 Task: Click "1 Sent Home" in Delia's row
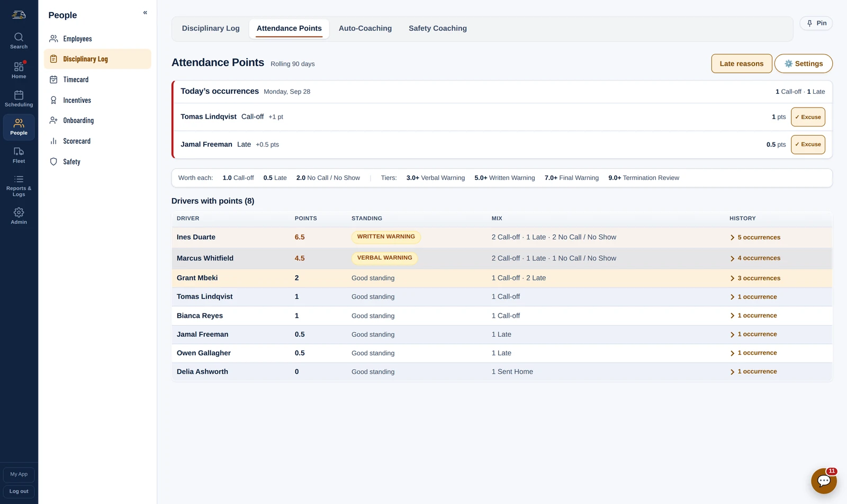click(512, 372)
